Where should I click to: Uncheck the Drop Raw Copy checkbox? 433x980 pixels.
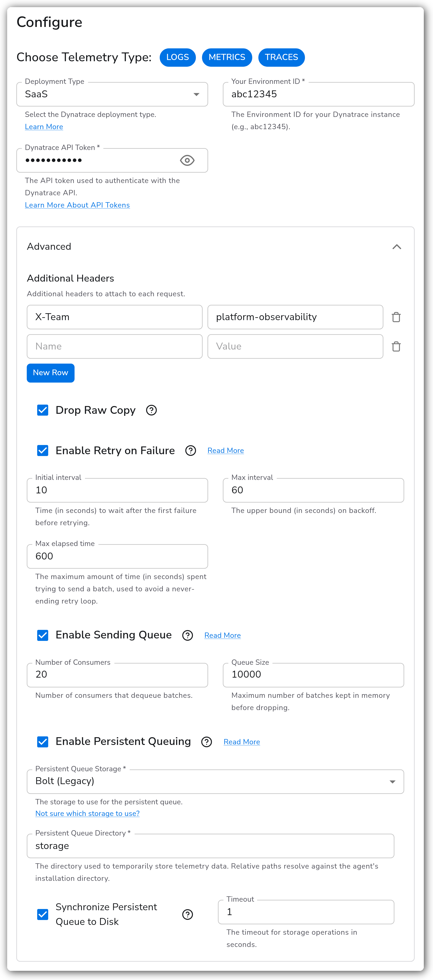coord(43,410)
